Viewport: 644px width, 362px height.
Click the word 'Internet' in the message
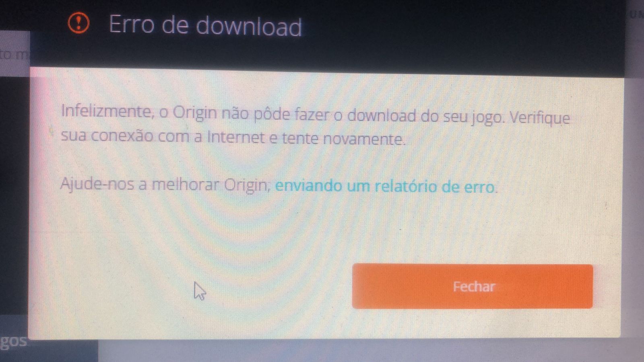coord(236,138)
